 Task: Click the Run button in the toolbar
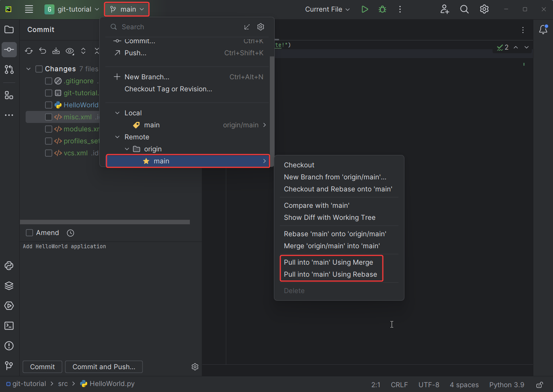click(x=364, y=9)
